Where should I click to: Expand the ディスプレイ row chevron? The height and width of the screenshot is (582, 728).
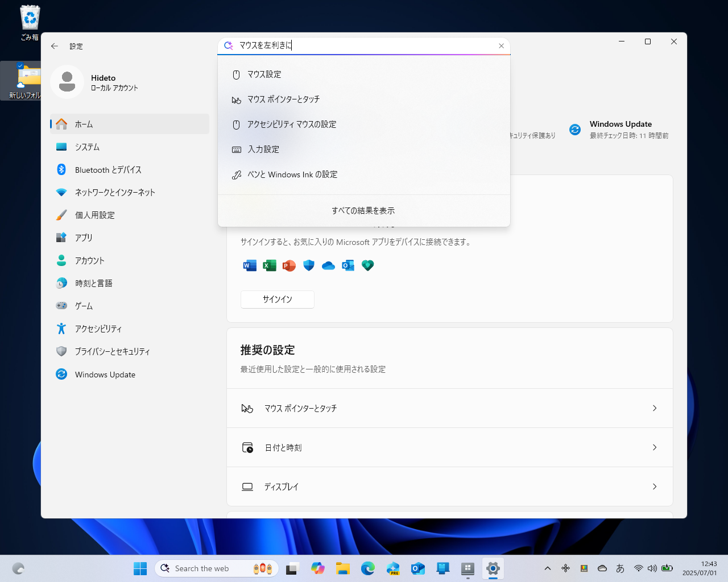655,487
